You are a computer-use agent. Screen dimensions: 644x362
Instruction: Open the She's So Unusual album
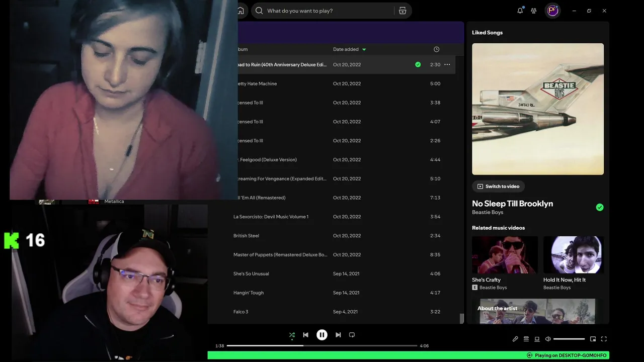coord(251,274)
